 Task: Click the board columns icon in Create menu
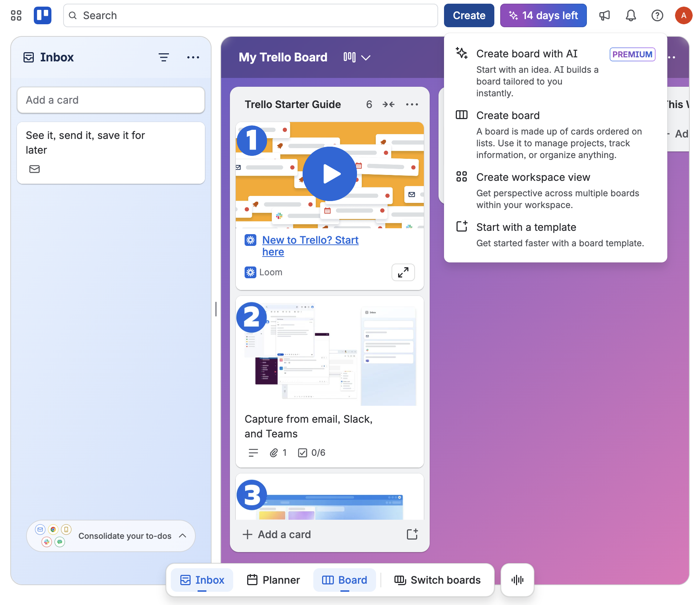point(462,115)
